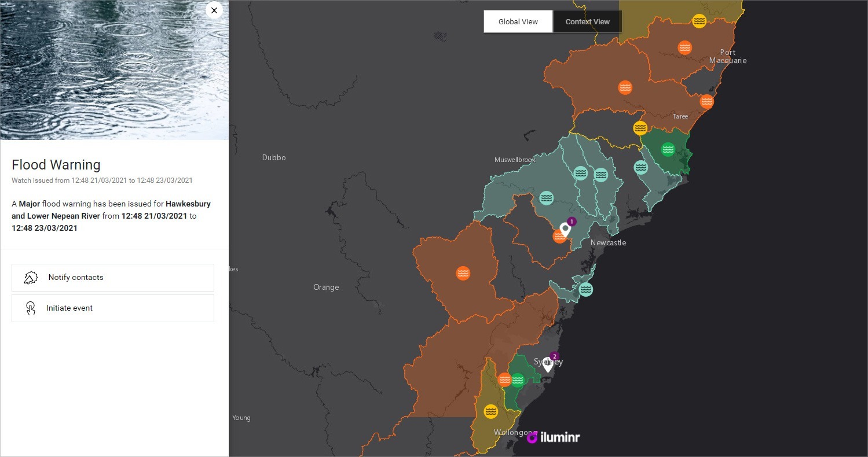Select teal flood icon just west of green catchment
868x457 pixels.
tap(640, 167)
